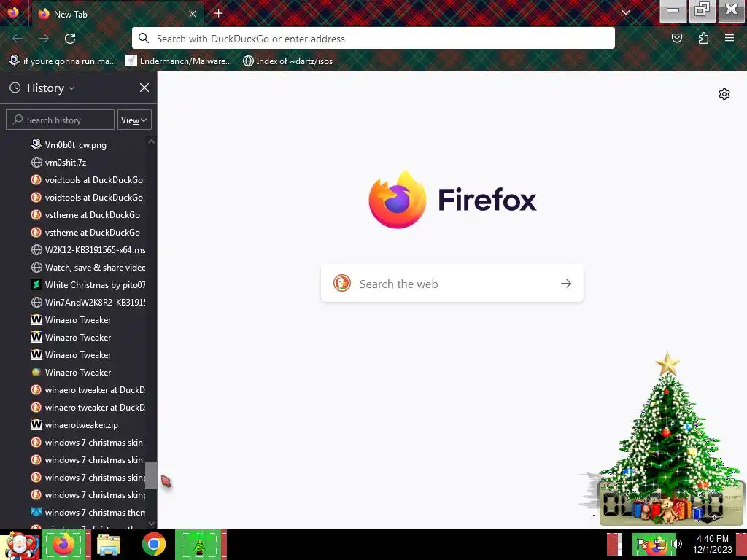Reload the page with the refresh icon
Screen dimensions: 747x560
pos(70,39)
